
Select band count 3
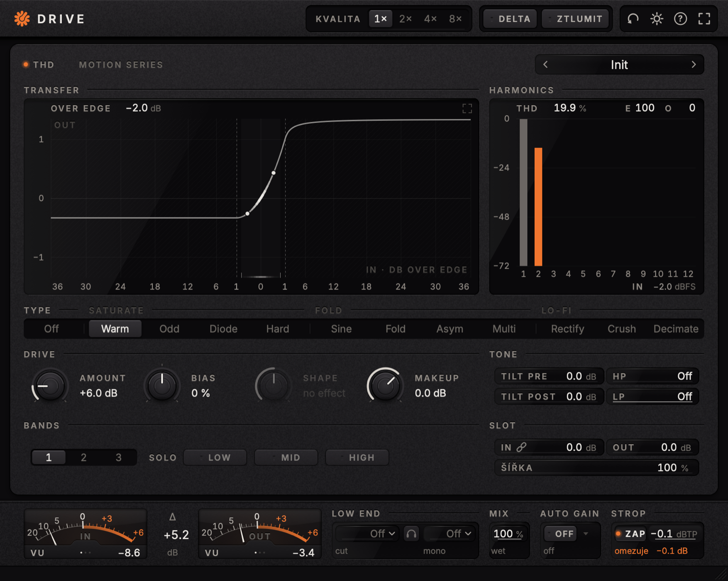[x=118, y=457]
